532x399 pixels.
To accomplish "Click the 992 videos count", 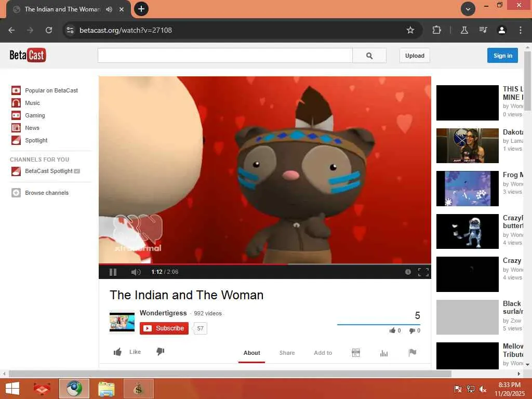I will (208, 313).
